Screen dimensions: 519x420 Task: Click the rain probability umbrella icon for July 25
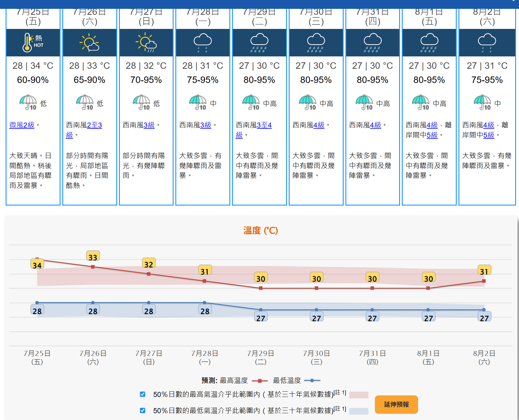[28, 102]
